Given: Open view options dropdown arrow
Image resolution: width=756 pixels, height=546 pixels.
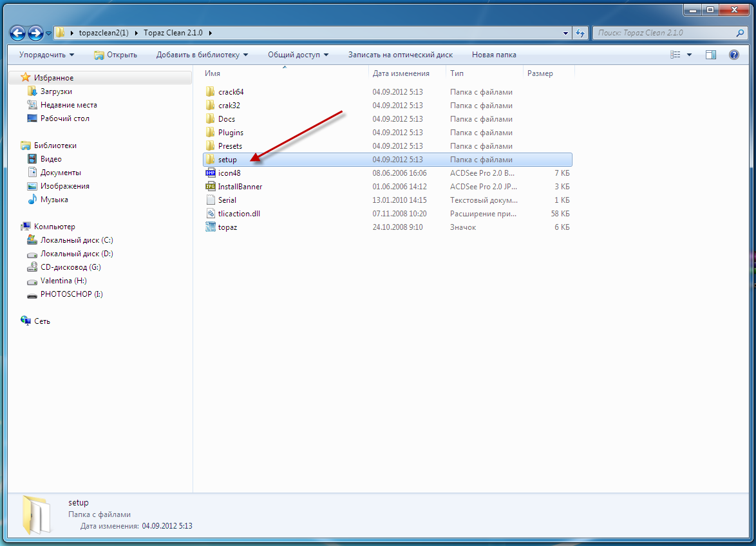Looking at the screenshot, I should click(690, 55).
